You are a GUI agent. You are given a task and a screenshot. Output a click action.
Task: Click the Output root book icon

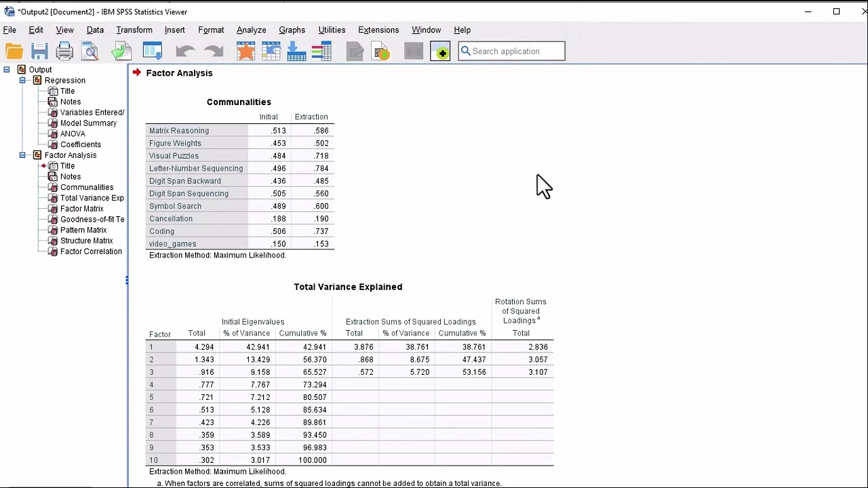[22, 70]
